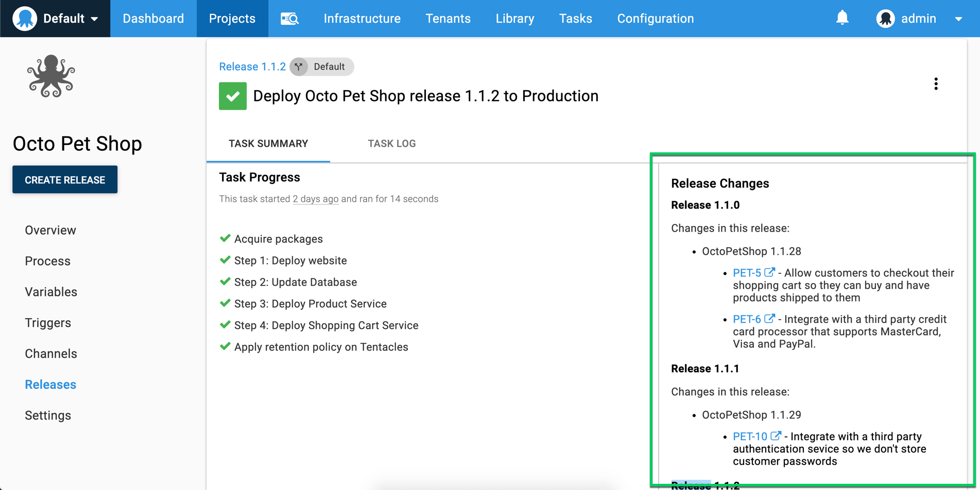The width and height of the screenshot is (980, 490).
Task: Open the Default space dropdown
Action: coord(63,18)
